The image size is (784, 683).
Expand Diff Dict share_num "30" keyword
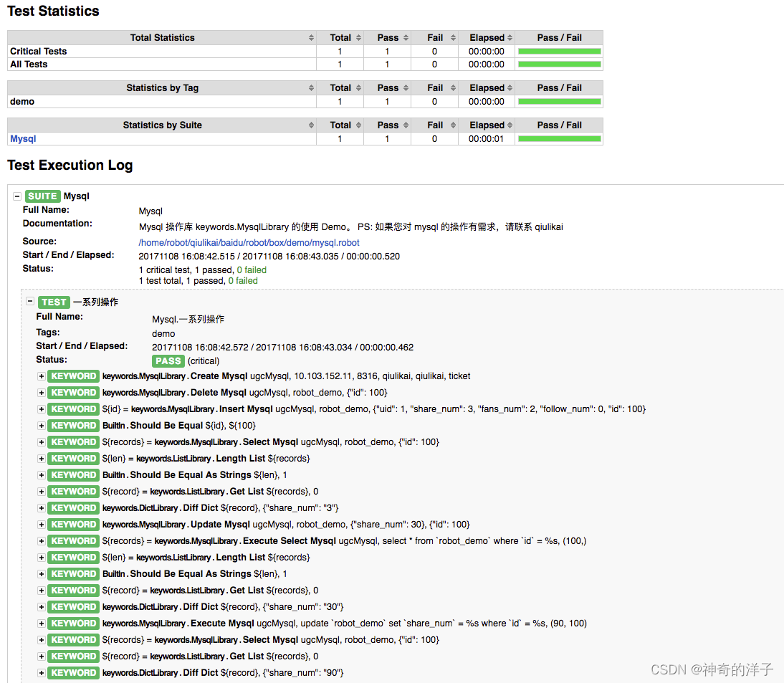tap(41, 607)
